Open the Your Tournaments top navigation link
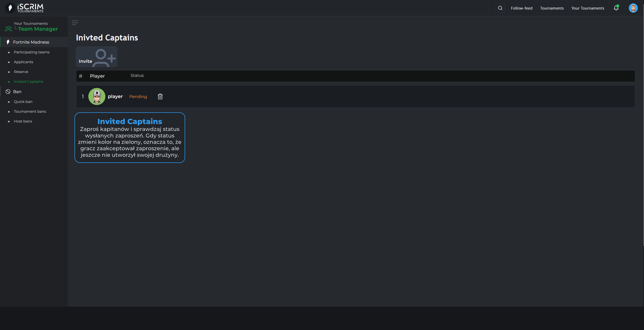This screenshot has width=644, height=330. click(x=587, y=8)
